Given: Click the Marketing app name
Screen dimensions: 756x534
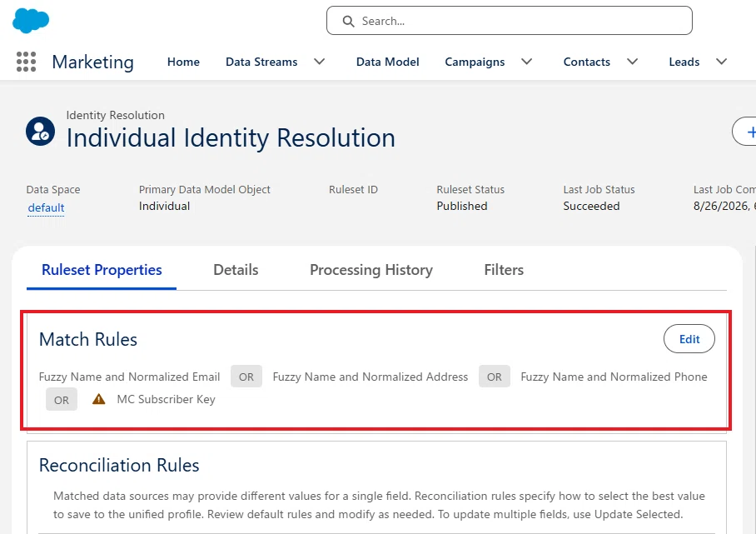Looking at the screenshot, I should 92,62.
